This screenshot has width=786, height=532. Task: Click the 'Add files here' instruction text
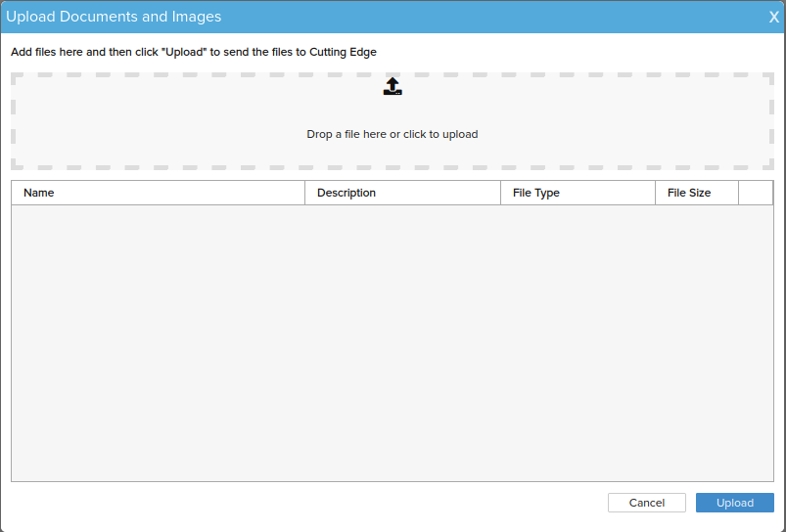click(194, 52)
